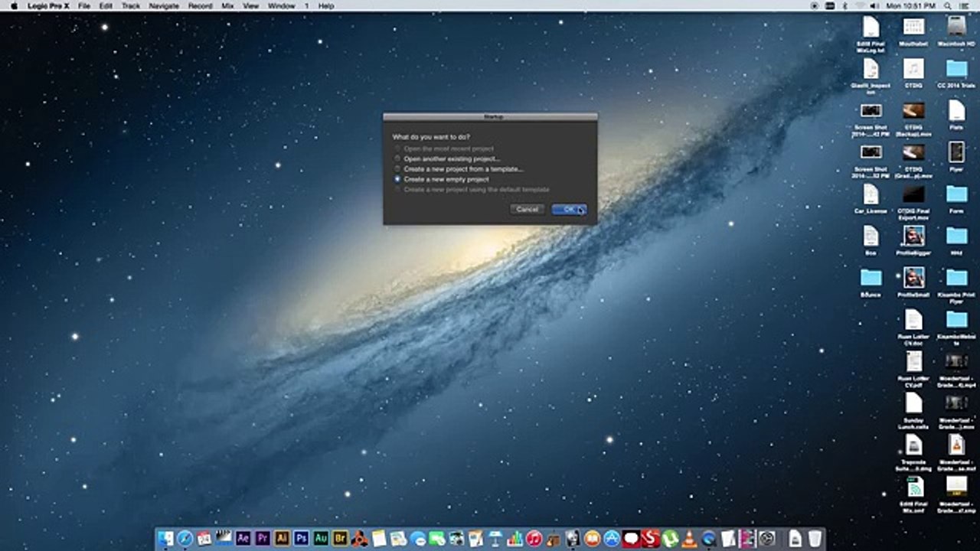Open Spotlight search magnifier icon
This screenshot has height=551, width=980.
click(x=948, y=5)
